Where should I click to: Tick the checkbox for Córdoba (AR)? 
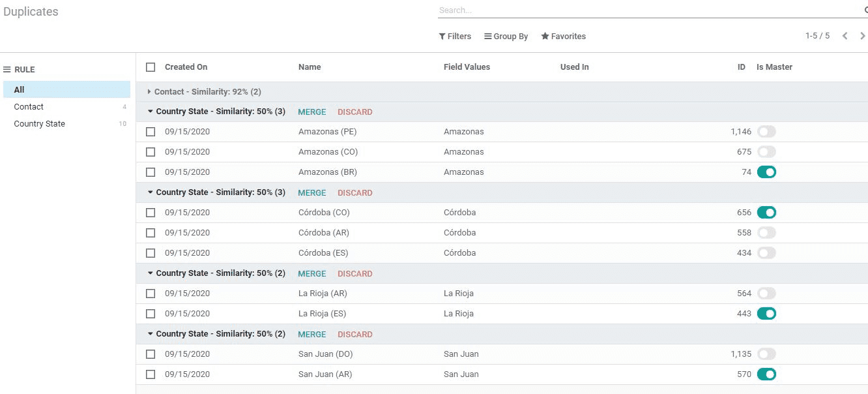[151, 233]
